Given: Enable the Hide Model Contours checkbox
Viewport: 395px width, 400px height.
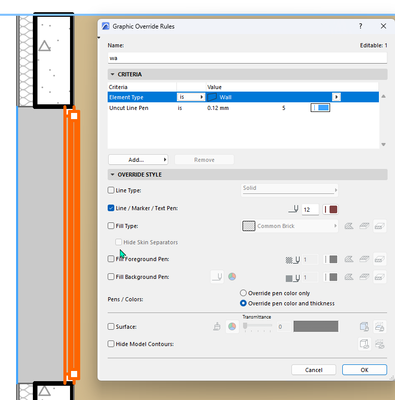Looking at the screenshot, I should coord(111,344).
